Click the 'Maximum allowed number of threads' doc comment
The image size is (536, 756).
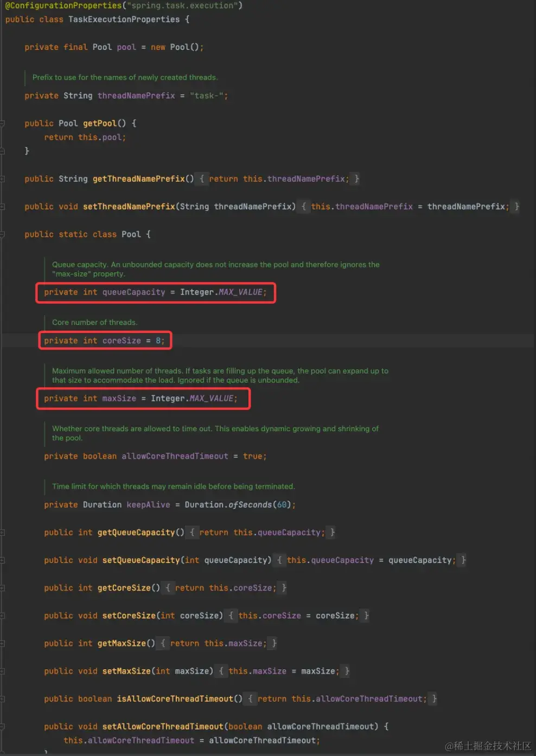[220, 375]
